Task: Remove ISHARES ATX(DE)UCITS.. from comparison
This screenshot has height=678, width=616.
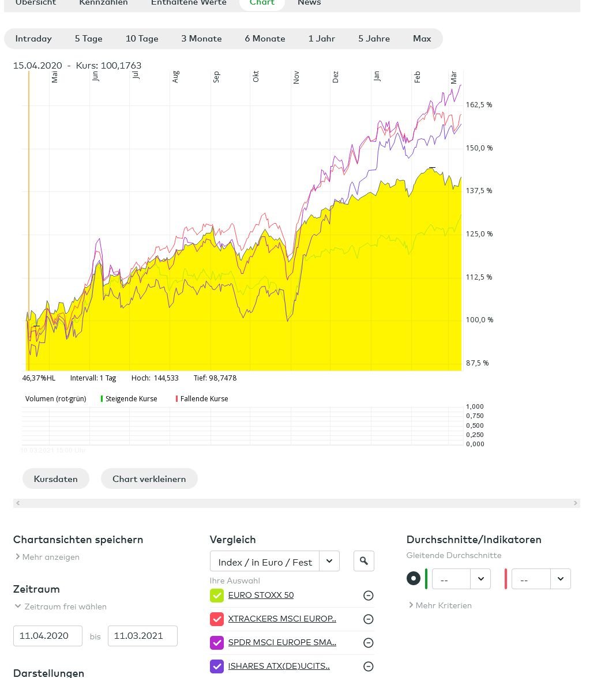Action: click(x=368, y=666)
